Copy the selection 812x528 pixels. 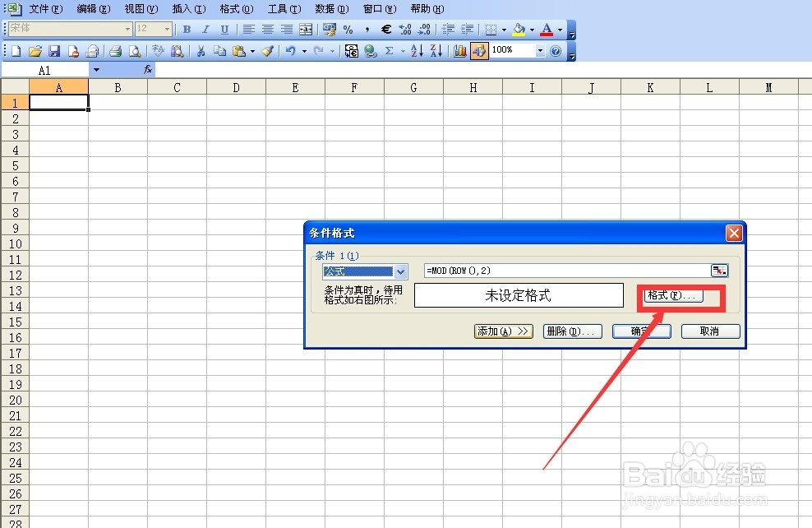pos(220,51)
